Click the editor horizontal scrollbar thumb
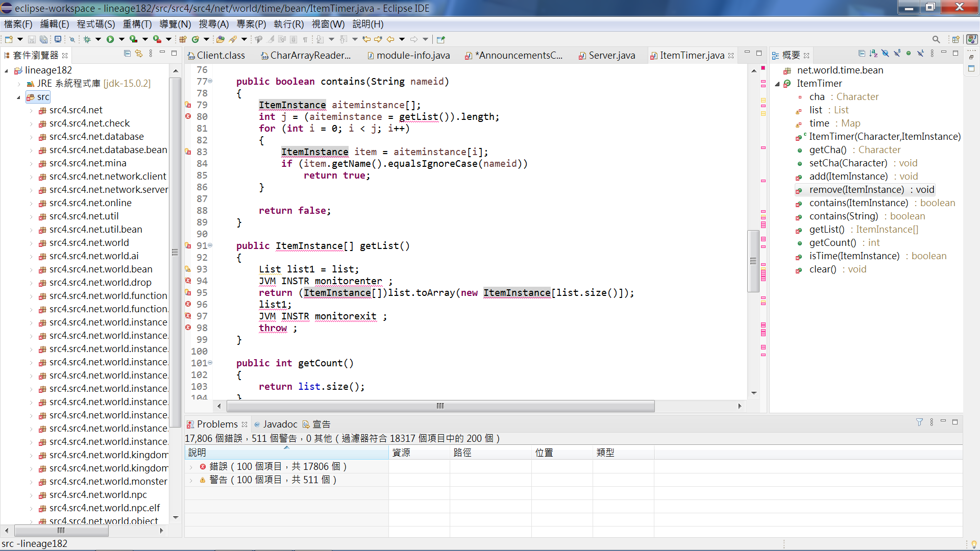 pyautogui.click(x=440, y=406)
